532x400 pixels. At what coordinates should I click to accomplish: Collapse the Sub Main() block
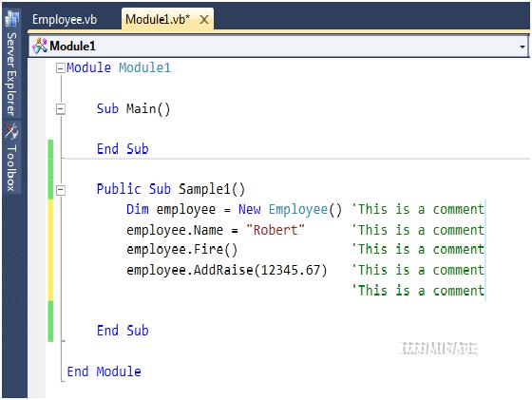coord(61,109)
